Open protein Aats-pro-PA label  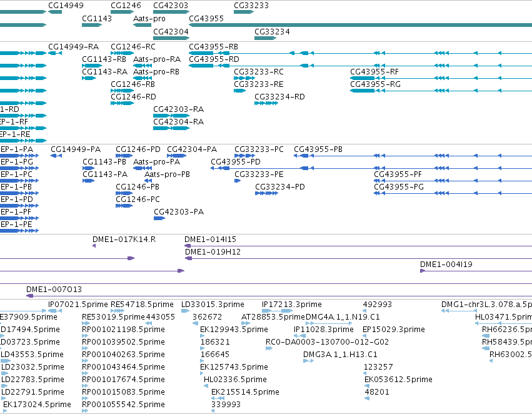pos(157,162)
